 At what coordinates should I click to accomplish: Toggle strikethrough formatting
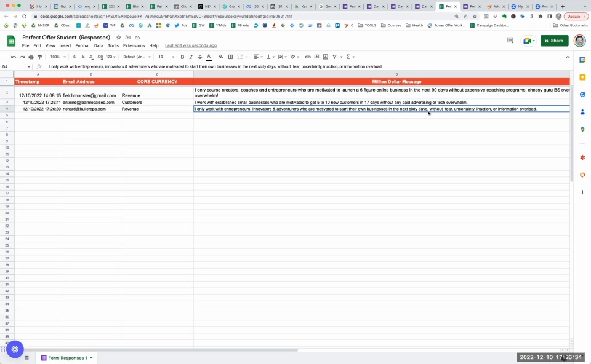pos(199,57)
